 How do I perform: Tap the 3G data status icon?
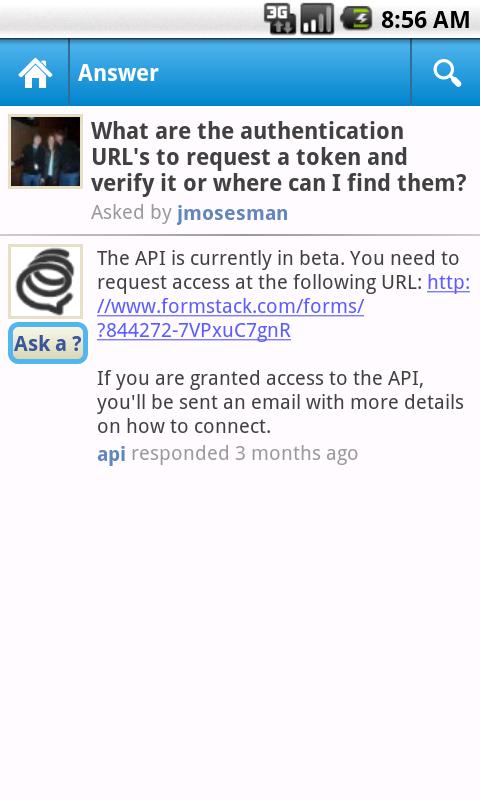(x=280, y=19)
